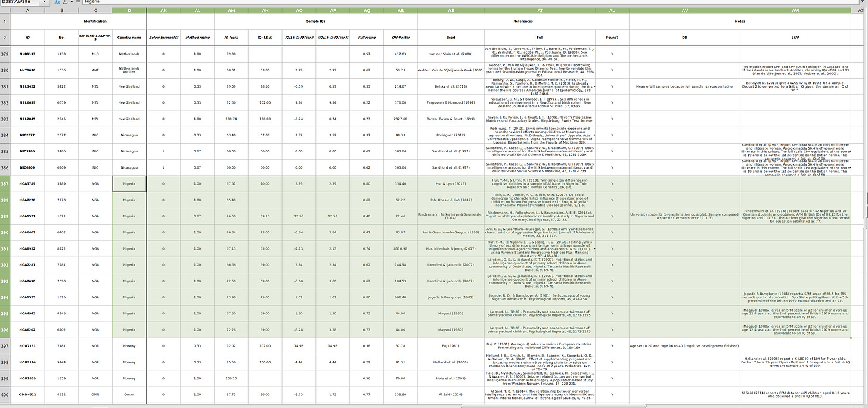The width and height of the screenshot is (868, 408).
Task: Select column header AT
Action: click(540, 11)
